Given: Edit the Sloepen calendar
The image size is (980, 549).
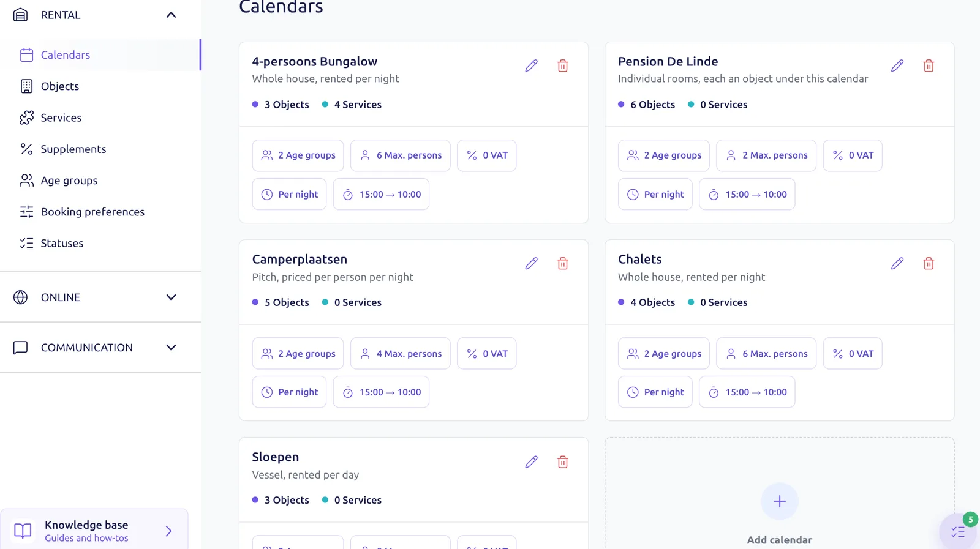Looking at the screenshot, I should point(531,461).
